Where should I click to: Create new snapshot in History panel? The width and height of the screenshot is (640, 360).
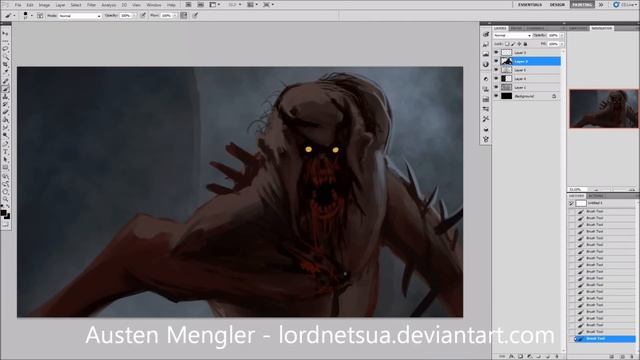tap(623, 356)
